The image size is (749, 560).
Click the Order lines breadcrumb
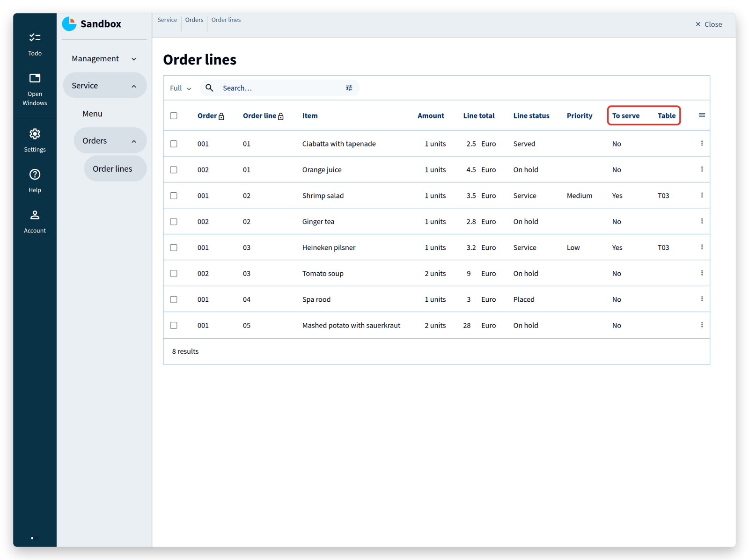coord(226,20)
